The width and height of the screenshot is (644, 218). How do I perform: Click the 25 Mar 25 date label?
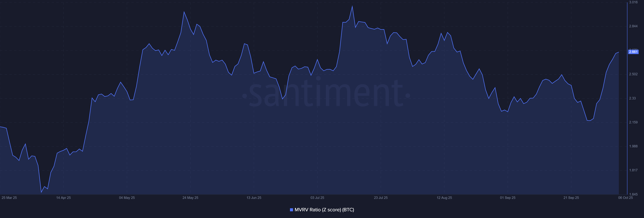click(x=9, y=198)
